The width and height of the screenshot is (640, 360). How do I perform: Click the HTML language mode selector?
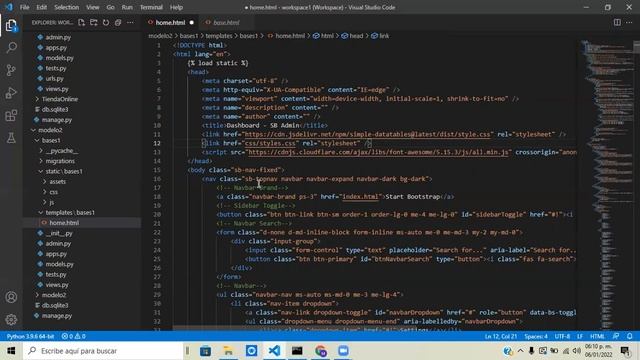597,336
